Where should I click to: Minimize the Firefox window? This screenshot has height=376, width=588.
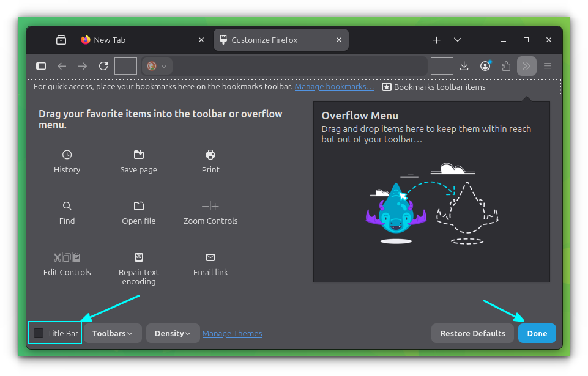pos(504,40)
